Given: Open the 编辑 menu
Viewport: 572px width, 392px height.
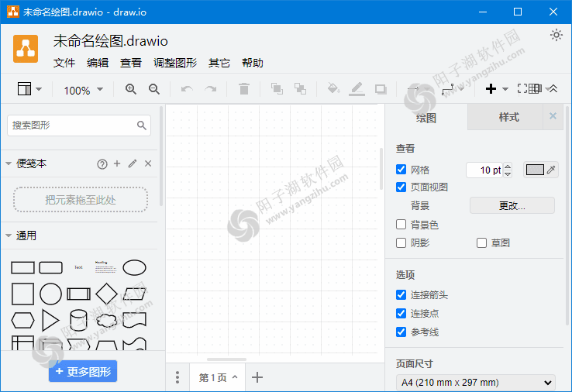Looking at the screenshot, I should 98,63.
